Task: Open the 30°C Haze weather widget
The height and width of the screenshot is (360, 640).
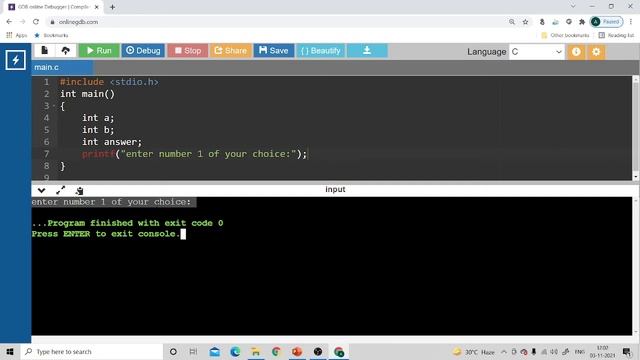Action: pyautogui.click(x=473, y=352)
